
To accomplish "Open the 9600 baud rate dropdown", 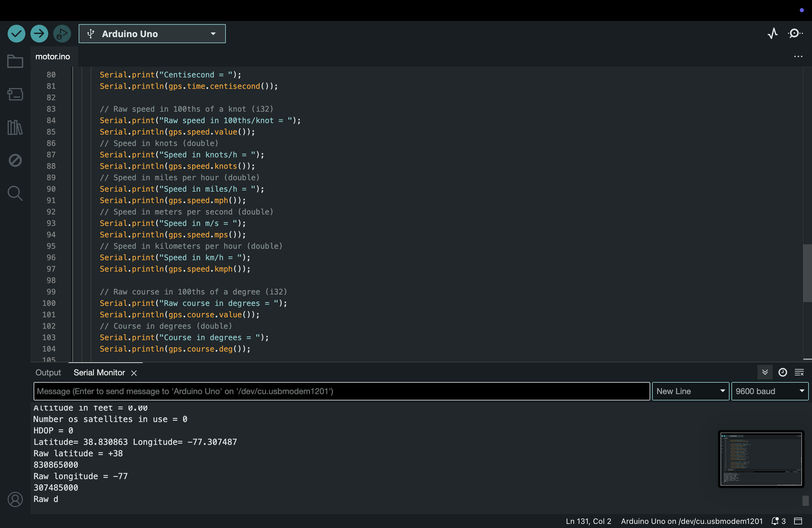I will tap(769, 391).
